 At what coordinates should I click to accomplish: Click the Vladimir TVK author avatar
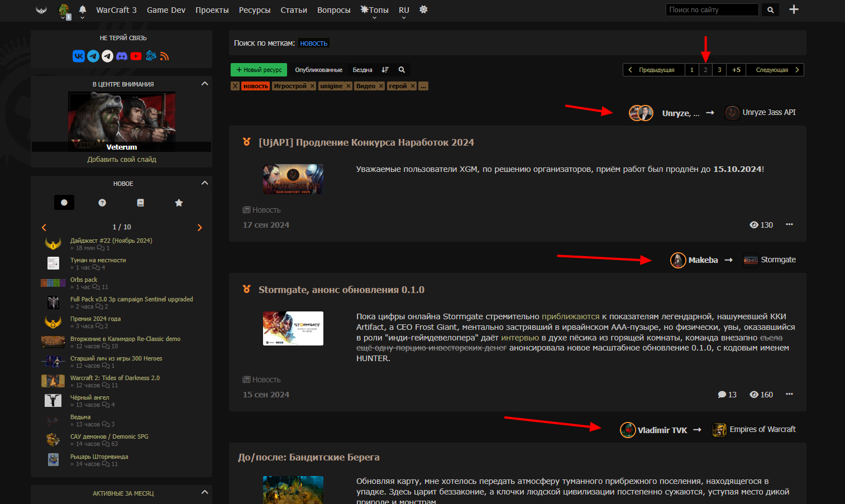[x=628, y=430]
